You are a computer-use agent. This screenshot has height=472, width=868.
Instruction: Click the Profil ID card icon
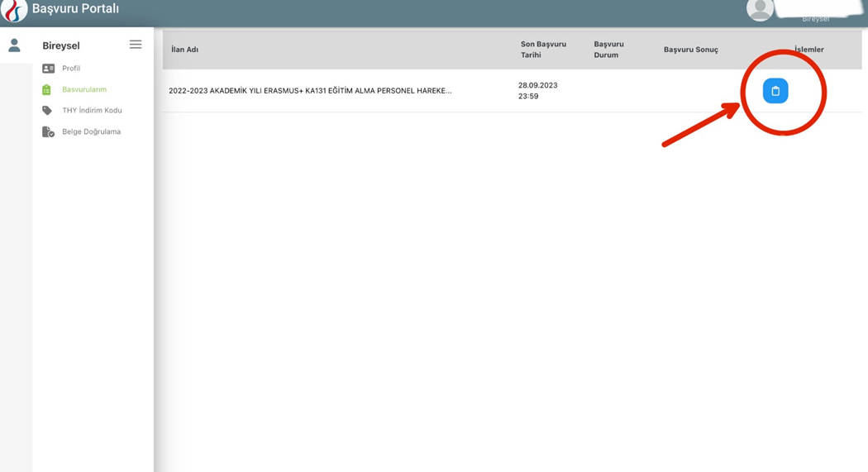click(x=48, y=69)
